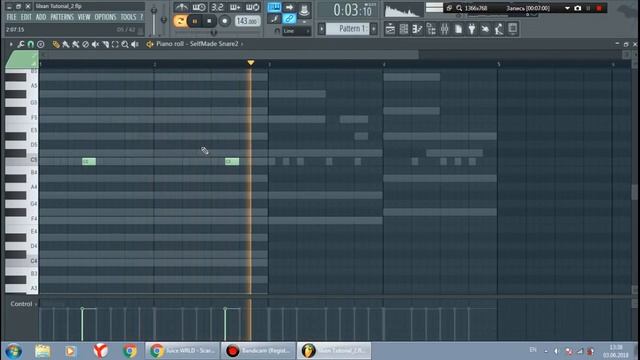The image size is (640, 360).
Task: Open the Mixer icon
Action: click(x=444, y=29)
